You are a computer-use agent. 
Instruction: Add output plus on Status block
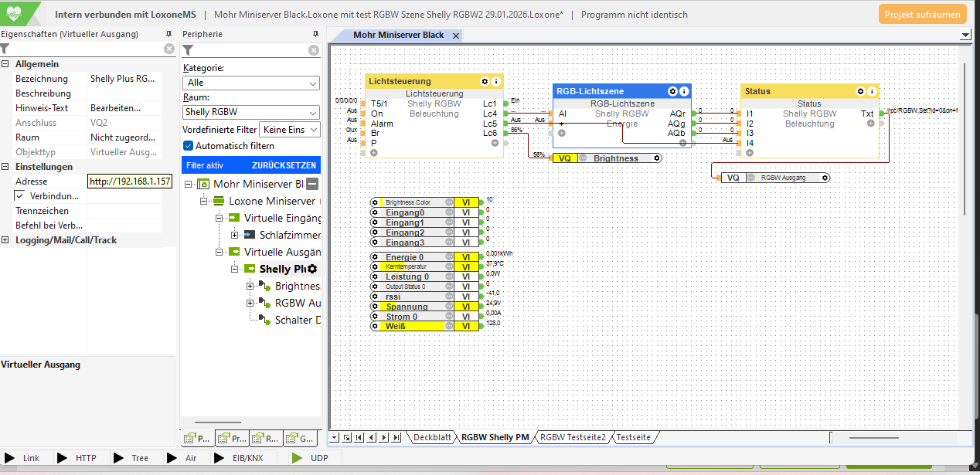click(870, 124)
